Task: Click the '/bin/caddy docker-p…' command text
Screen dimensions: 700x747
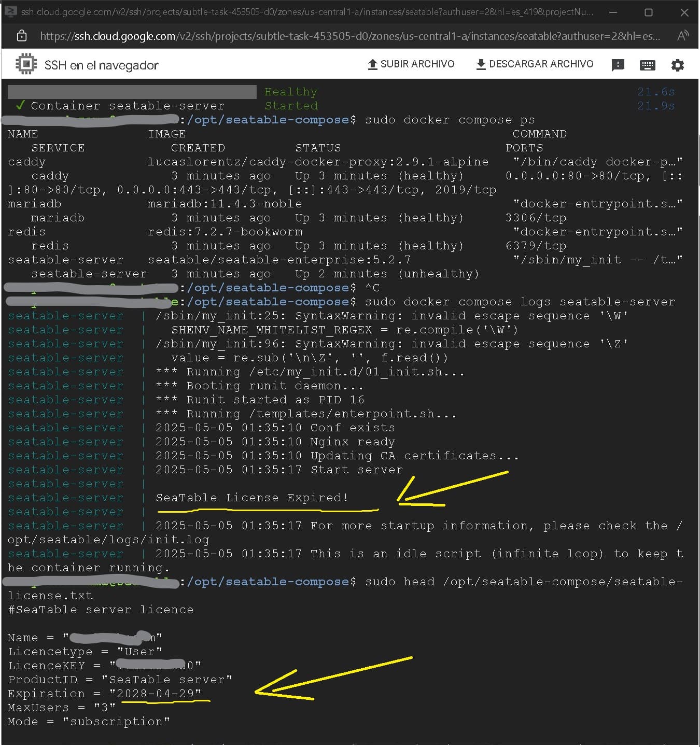Action: coord(598,162)
